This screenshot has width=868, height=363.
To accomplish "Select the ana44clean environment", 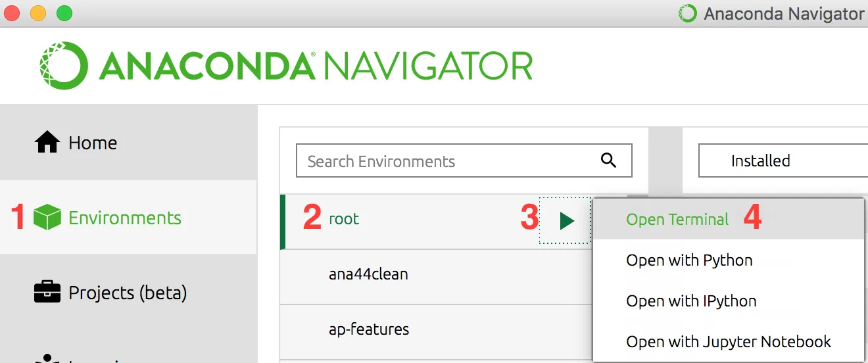I will (x=368, y=274).
